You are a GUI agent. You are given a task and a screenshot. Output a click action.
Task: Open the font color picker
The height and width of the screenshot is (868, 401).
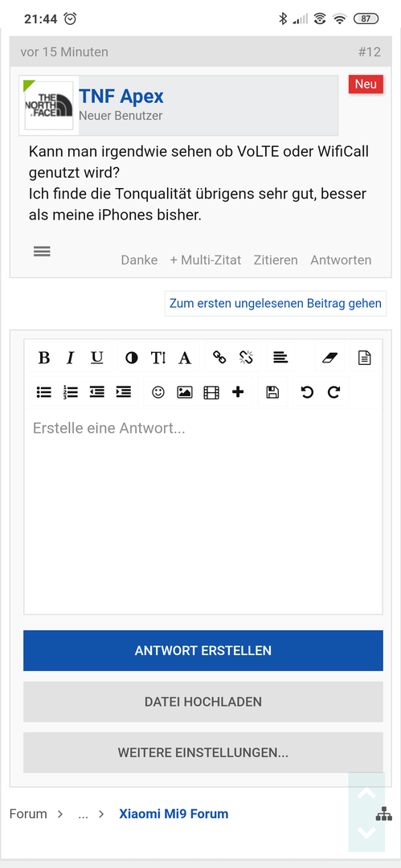(x=131, y=358)
